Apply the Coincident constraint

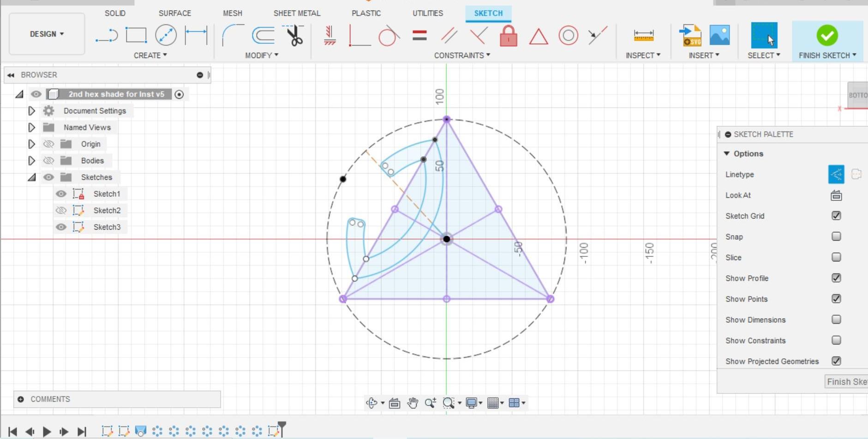click(x=359, y=36)
